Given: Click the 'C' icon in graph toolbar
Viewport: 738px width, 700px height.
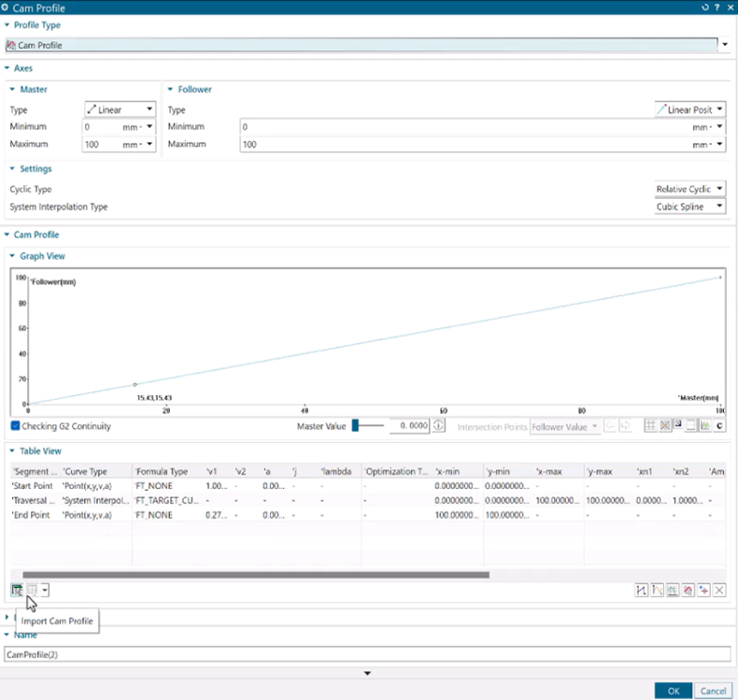Looking at the screenshot, I should click(x=719, y=426).
